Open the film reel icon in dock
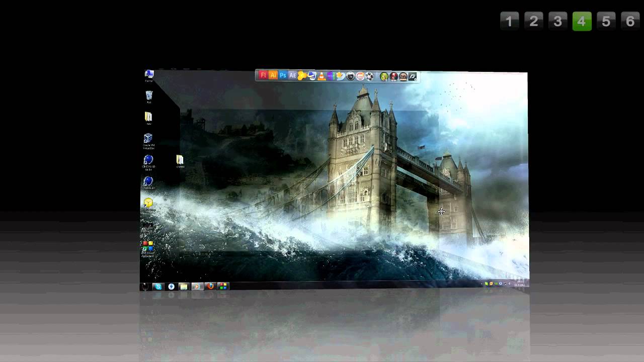Screen dimensions: 644x362 coord(370,76)
